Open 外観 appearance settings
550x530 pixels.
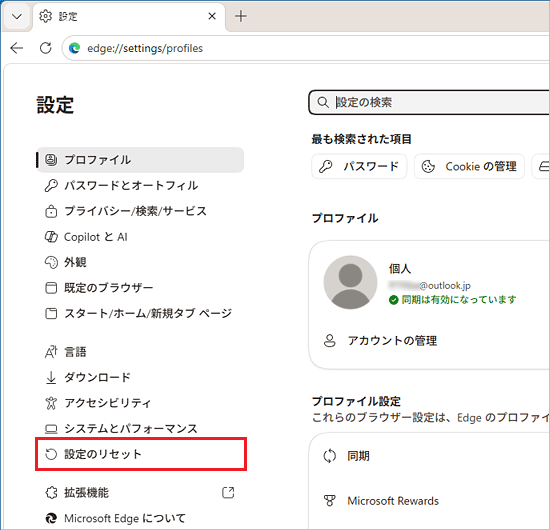click(x=140, y=262)
